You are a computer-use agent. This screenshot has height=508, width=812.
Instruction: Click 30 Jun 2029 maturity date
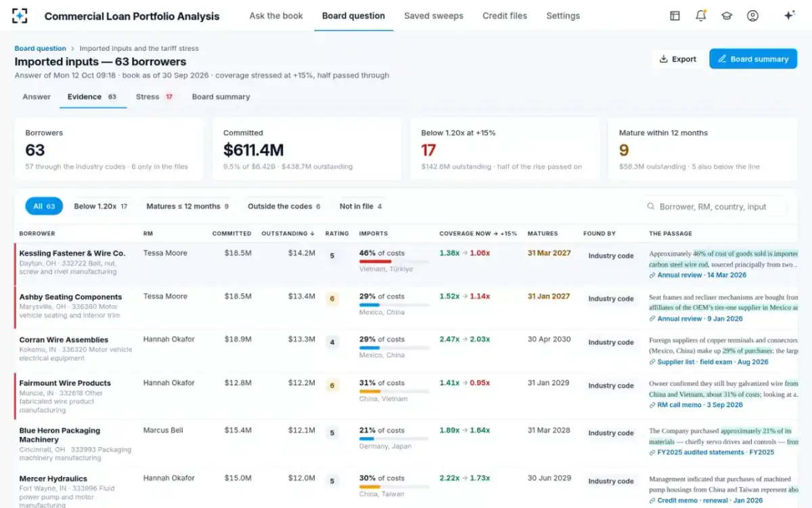click(549, 478)
